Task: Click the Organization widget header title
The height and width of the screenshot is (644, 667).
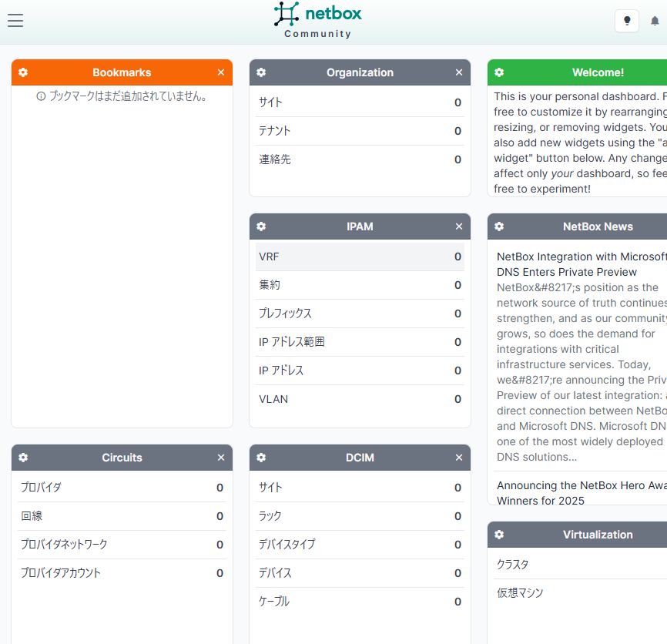Action: coord(360,72)
